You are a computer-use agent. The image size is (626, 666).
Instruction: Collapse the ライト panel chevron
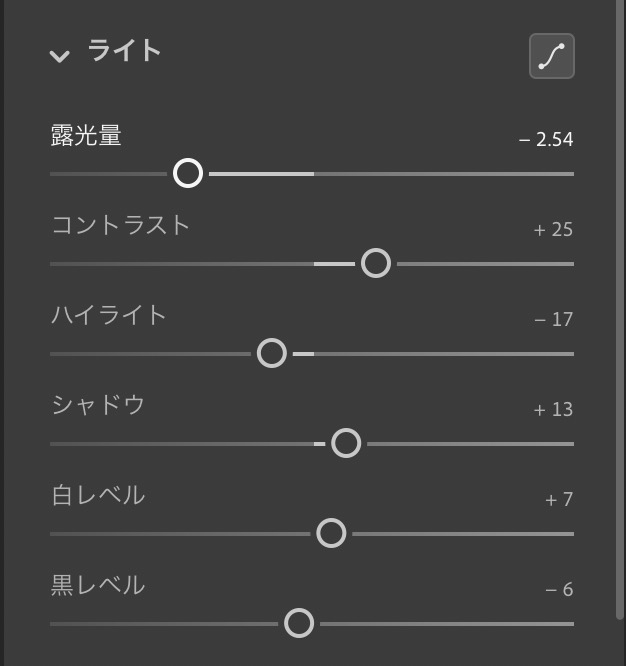click(59, 56)
